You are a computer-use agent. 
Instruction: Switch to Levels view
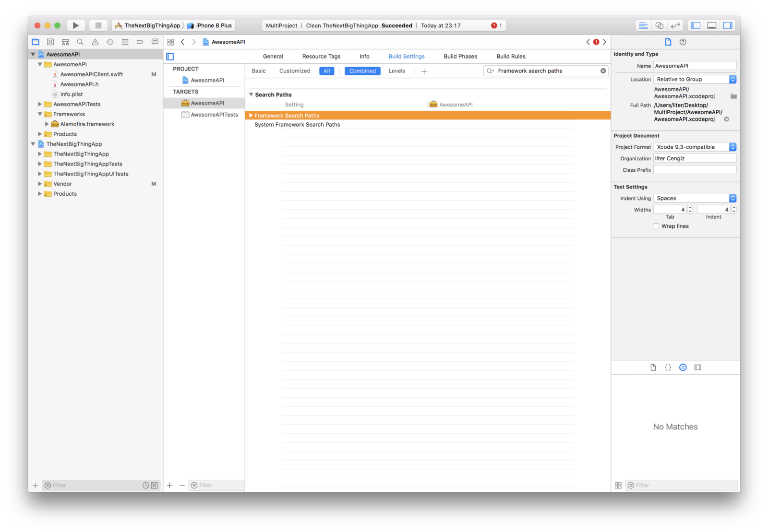(x=396, y=71)
